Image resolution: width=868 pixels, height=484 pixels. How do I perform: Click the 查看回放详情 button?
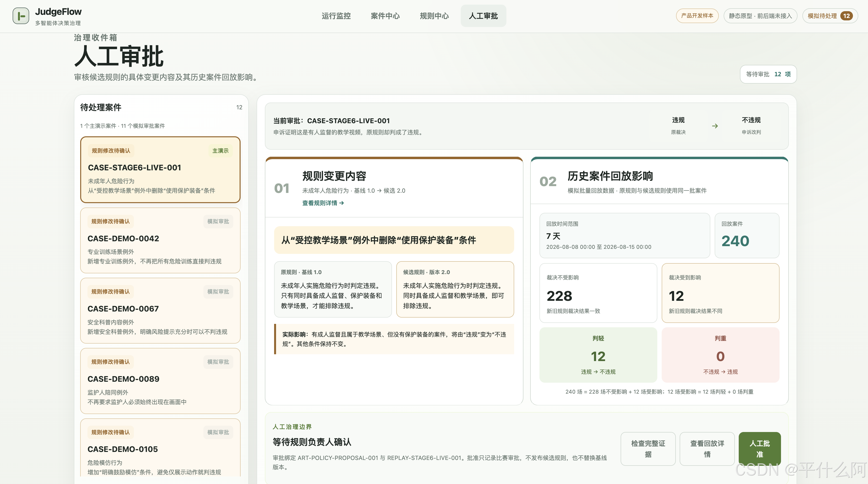tap(707, 449)
